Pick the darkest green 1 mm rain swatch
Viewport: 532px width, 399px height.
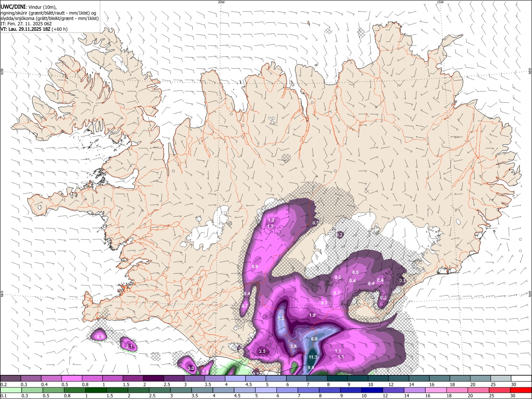tap(96, 390)
